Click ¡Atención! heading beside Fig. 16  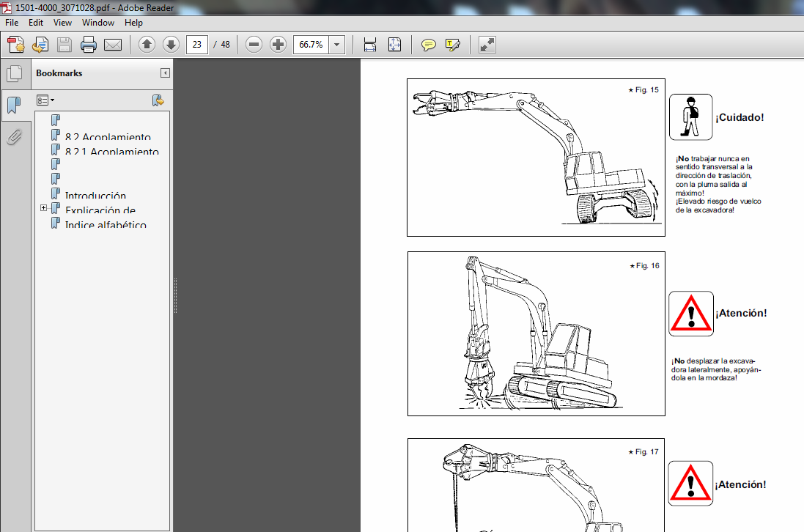point(741,313)
